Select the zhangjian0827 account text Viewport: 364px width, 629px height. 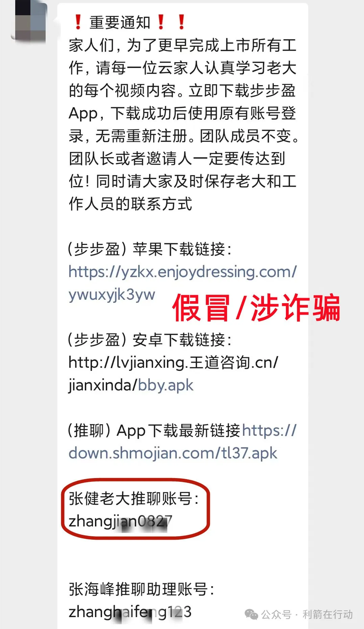pyautogui.click(x=120, y=521)
